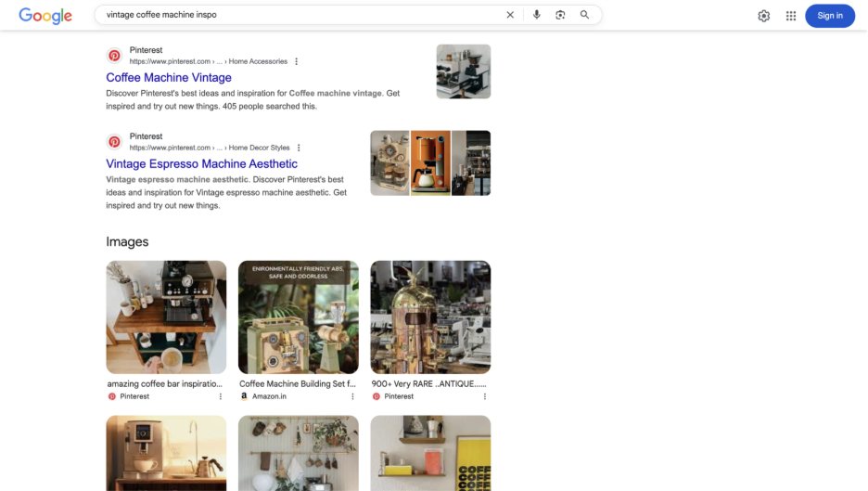Clear the search box with X icon
Image resolution: width=868 pixels, height=491 pixels.
point(510,15)
